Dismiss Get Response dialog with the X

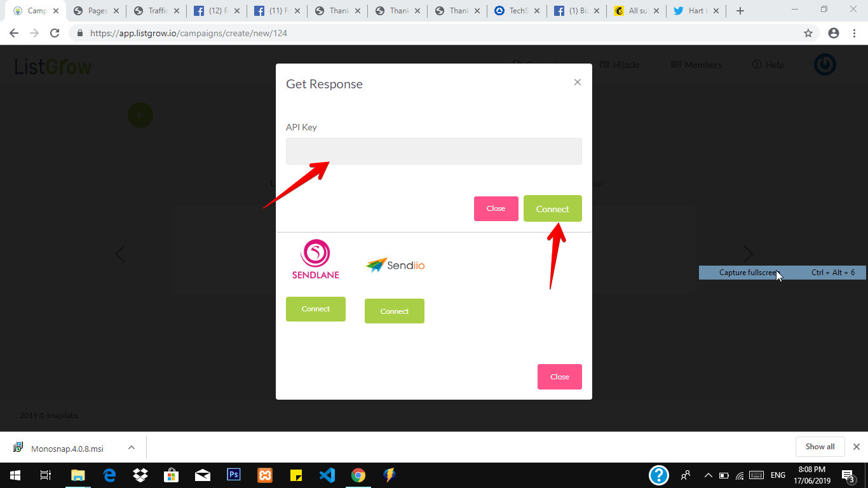tap(577, 82)
